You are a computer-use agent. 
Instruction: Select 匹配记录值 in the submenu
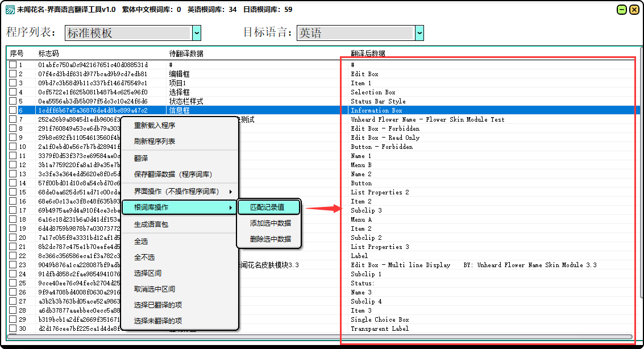(x=268, y=207)
